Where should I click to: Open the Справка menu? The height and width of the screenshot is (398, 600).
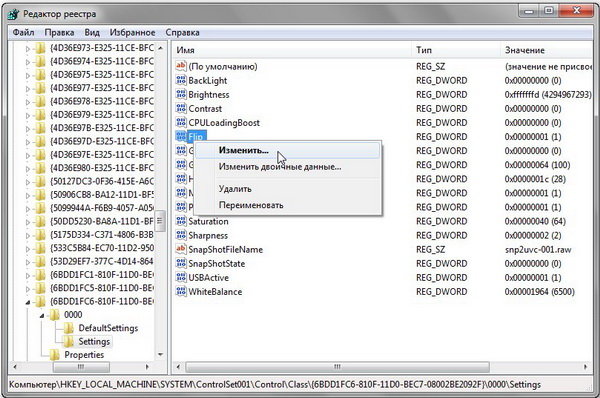tap(183, 33)
